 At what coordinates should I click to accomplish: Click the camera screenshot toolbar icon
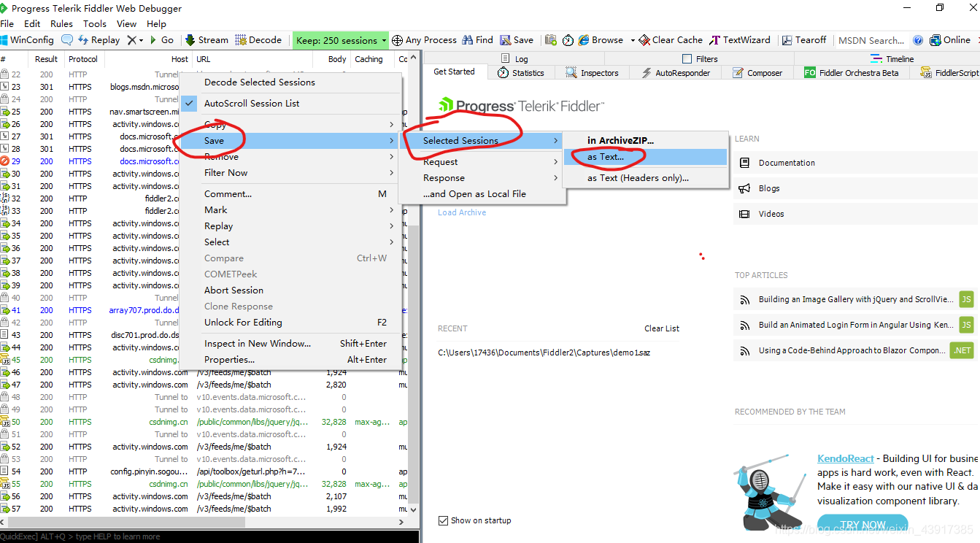[x=551, y=40]
